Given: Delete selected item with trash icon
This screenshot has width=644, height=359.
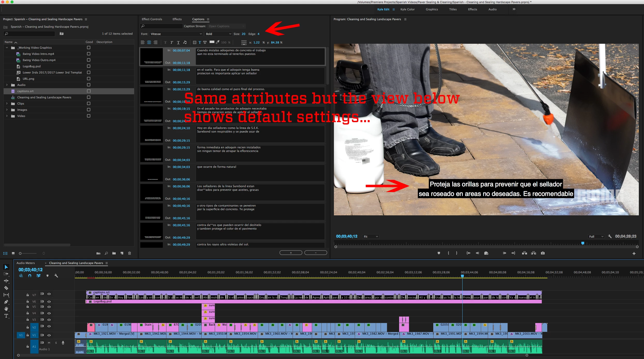Looking at the screenshot, I should point(129,253).
